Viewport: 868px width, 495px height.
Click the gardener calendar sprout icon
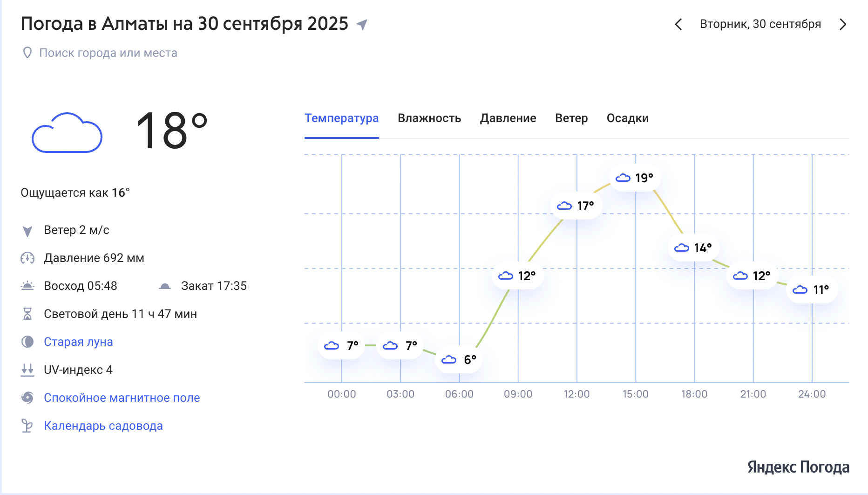27,426
